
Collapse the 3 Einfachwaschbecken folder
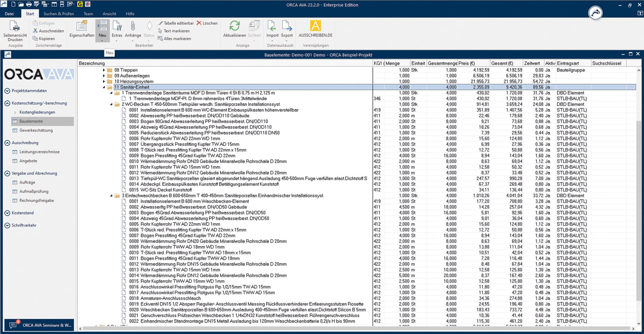111,196
